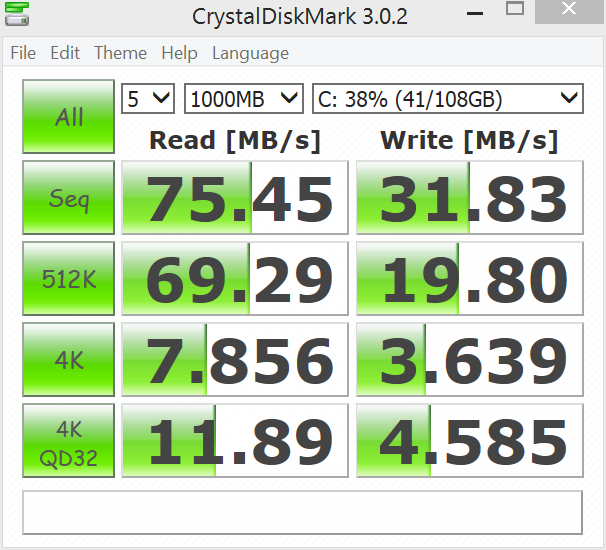Viewport: 606px width, 550px height.
Task: Open the Theme menu
Action: click(121, 53)
